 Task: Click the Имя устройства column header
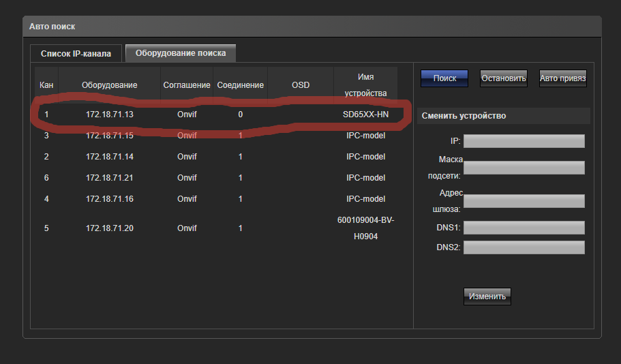365,85
